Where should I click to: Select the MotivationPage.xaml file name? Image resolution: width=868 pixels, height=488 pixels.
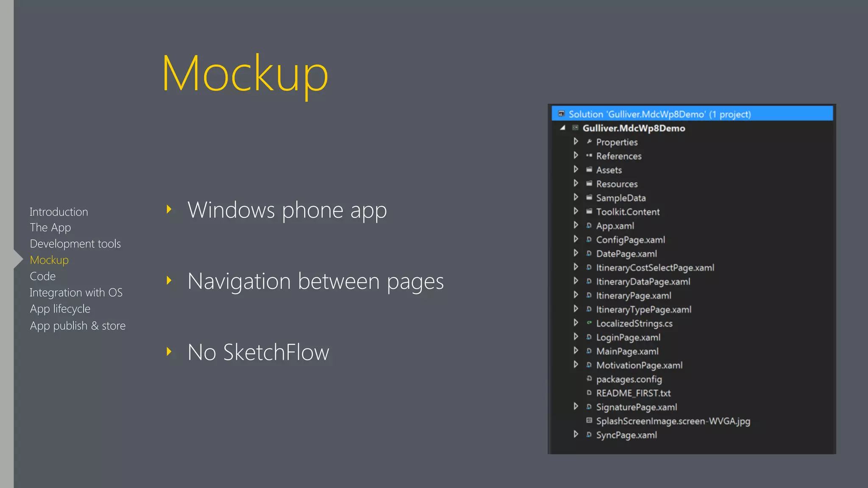coord(640,365)
